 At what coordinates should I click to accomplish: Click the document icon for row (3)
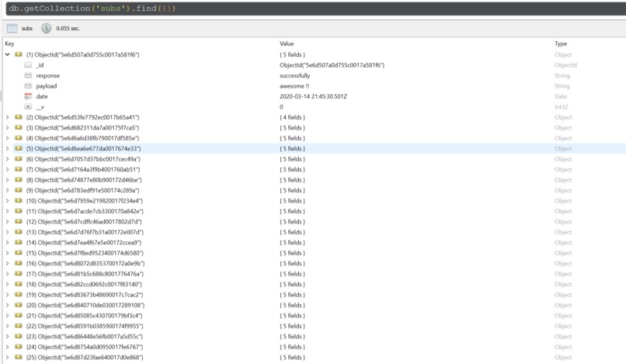19,127
